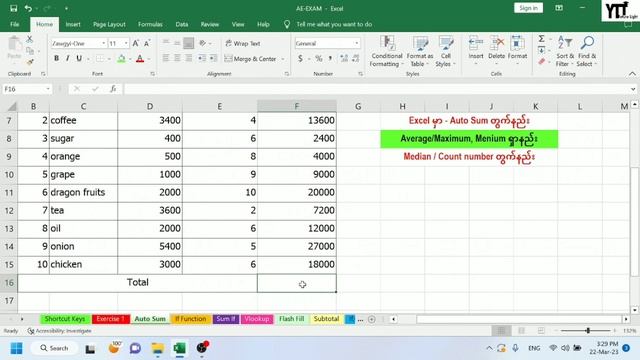Screen dimensions: 640x360
Task: Toggle Bold formatting
Action: (56, 58)
